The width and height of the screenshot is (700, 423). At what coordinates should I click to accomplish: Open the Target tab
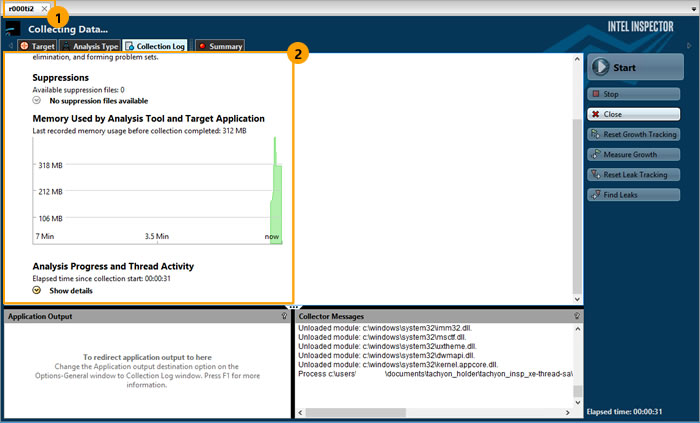[x=37, y=46]
